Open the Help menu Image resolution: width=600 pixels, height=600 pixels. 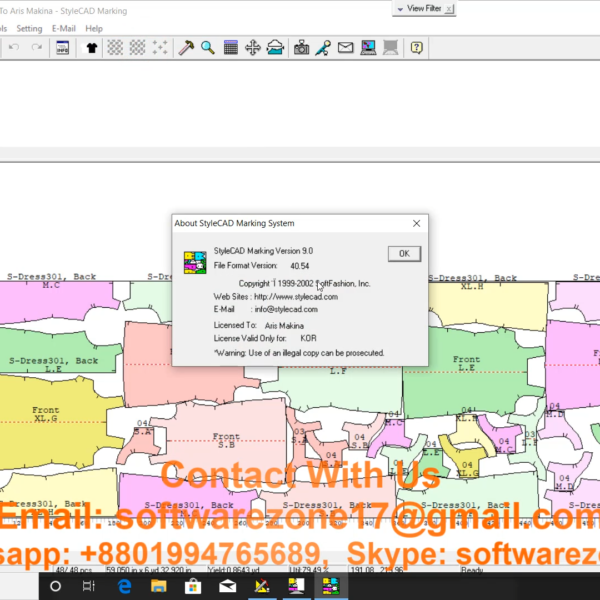coord(94,29)
